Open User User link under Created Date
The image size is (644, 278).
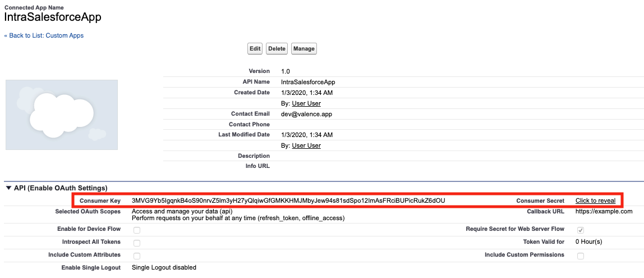306,103
